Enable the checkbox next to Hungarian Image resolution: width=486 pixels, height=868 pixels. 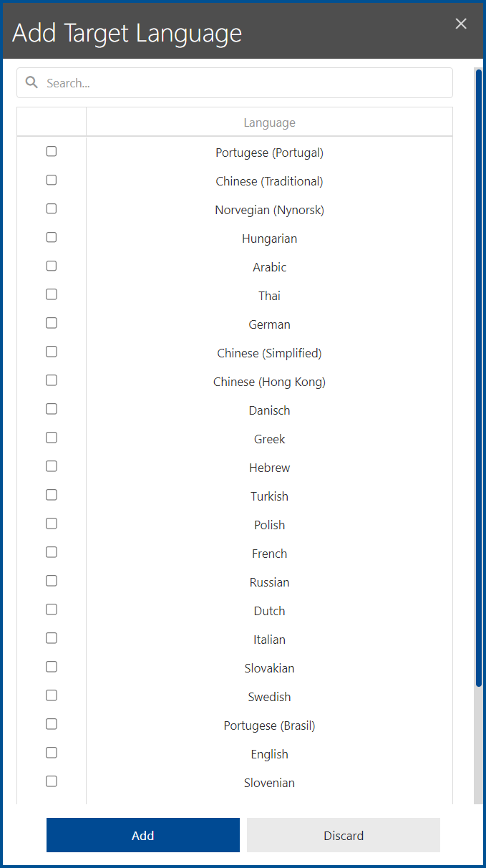tap(51, 237)
